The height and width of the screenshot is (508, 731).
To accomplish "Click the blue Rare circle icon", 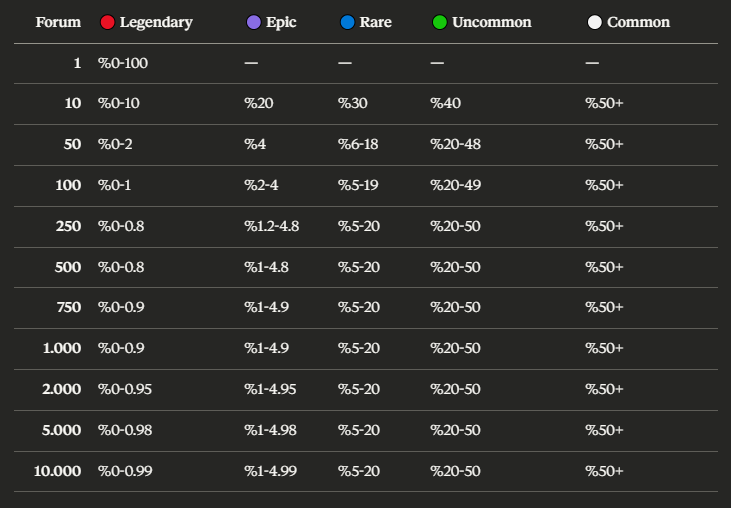I will pos(347,22).
